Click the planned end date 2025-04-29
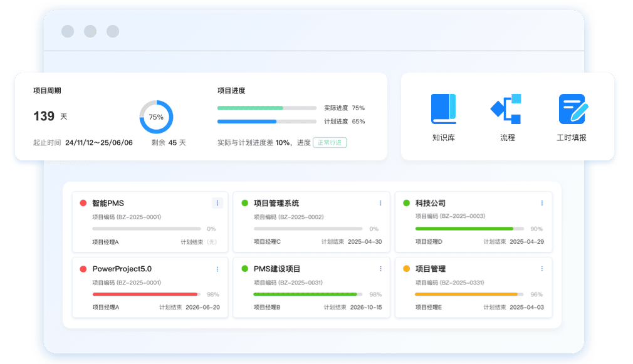 click(x=527, y=242)
